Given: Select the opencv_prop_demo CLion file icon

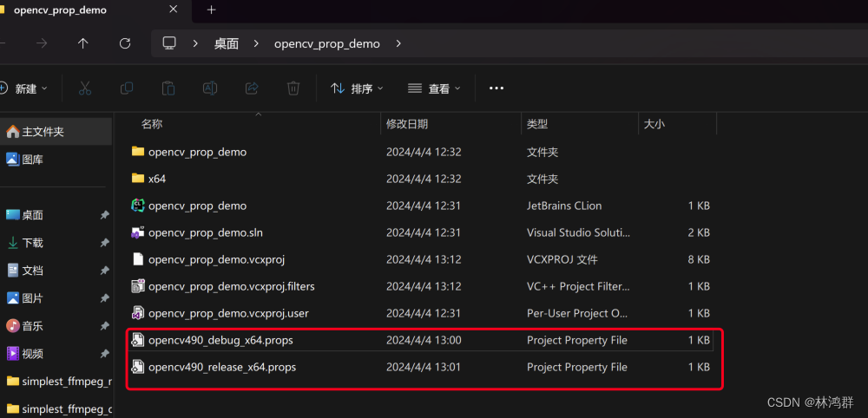Looking at the screenshot, I should pyautogui.click(x=138, y=206).
